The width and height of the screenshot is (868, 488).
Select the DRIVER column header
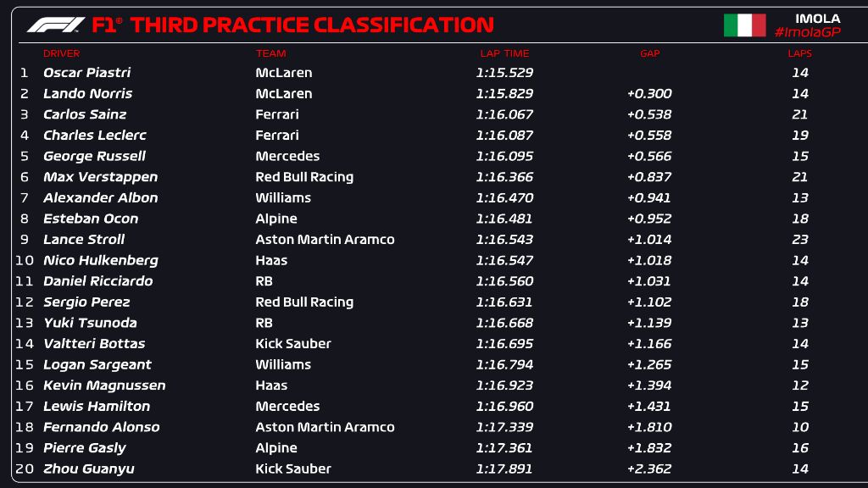point(61,53)
